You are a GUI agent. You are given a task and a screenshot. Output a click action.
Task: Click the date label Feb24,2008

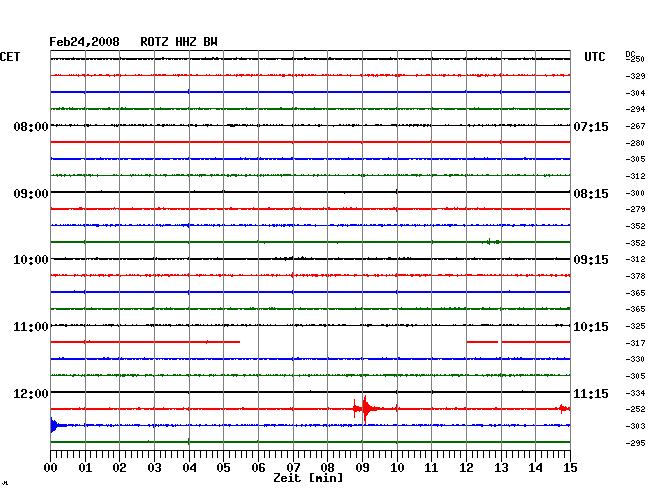click(x=84, y=42)
